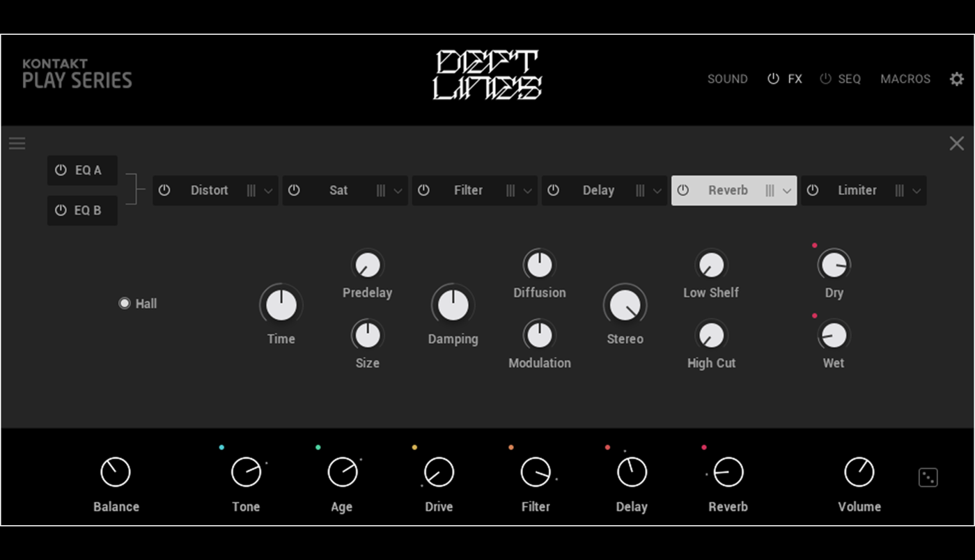The width and height of the screenshot is (975, 560).
Task: Click the Low Shelf knob
Action: (711, 265)
